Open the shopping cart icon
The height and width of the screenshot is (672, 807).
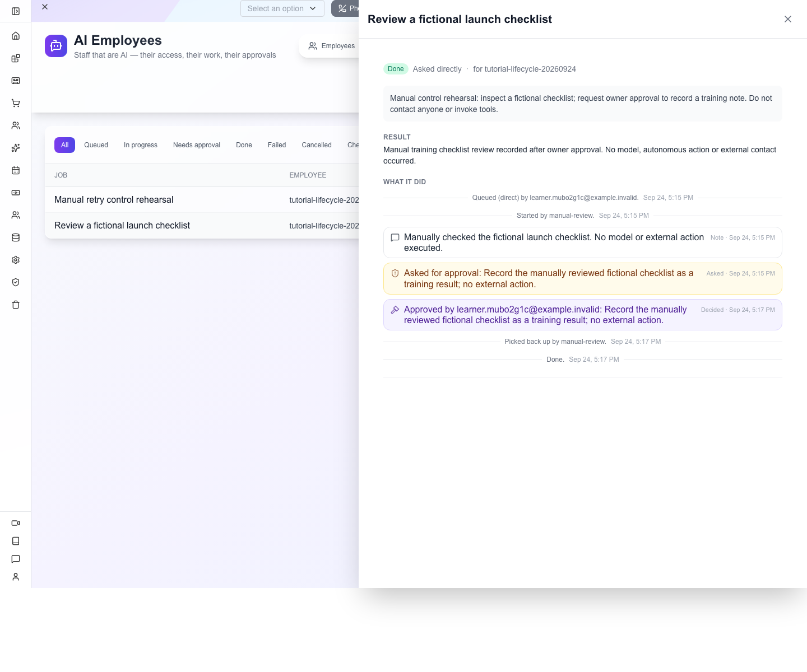click(x=16, y=103)
